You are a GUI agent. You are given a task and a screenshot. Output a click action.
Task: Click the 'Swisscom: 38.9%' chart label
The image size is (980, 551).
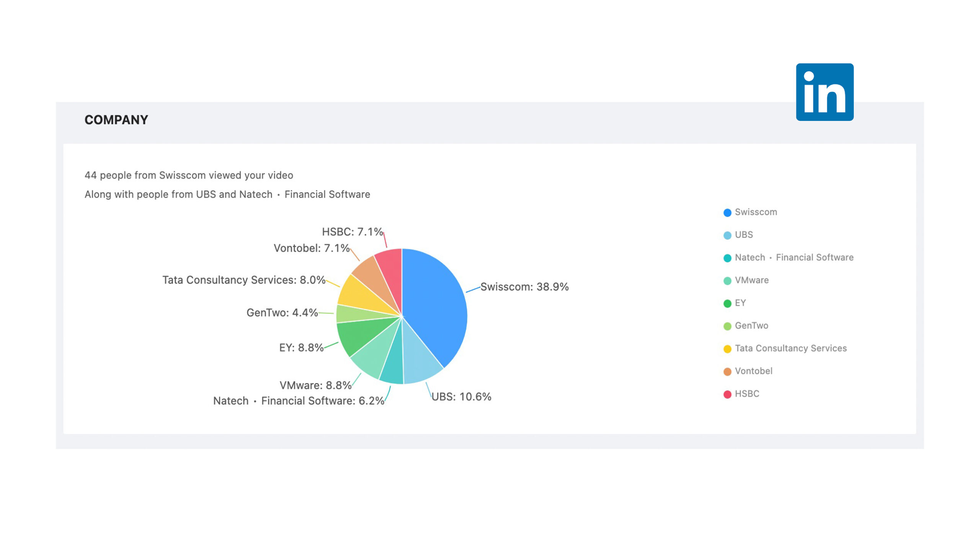[524, 287]
